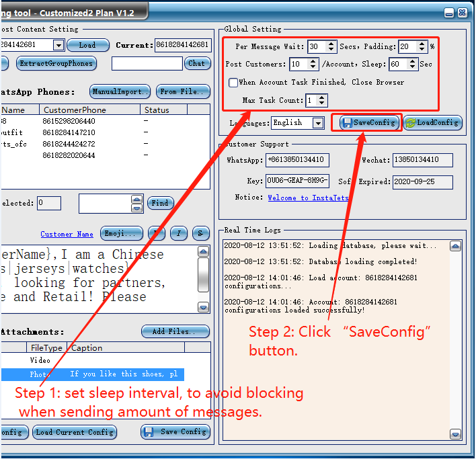Click the LoadConfig button
The height and width of the screenshot is (459, 476).
[432, 122]
